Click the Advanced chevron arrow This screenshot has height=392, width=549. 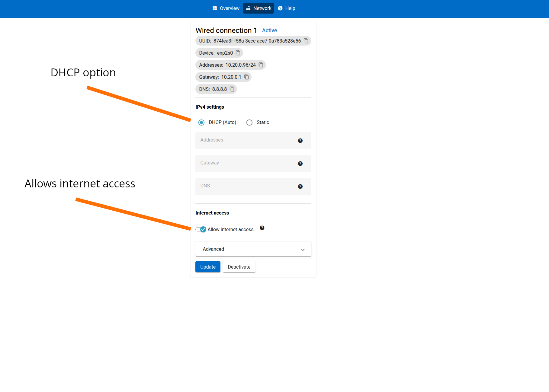(x=303, y=250)
